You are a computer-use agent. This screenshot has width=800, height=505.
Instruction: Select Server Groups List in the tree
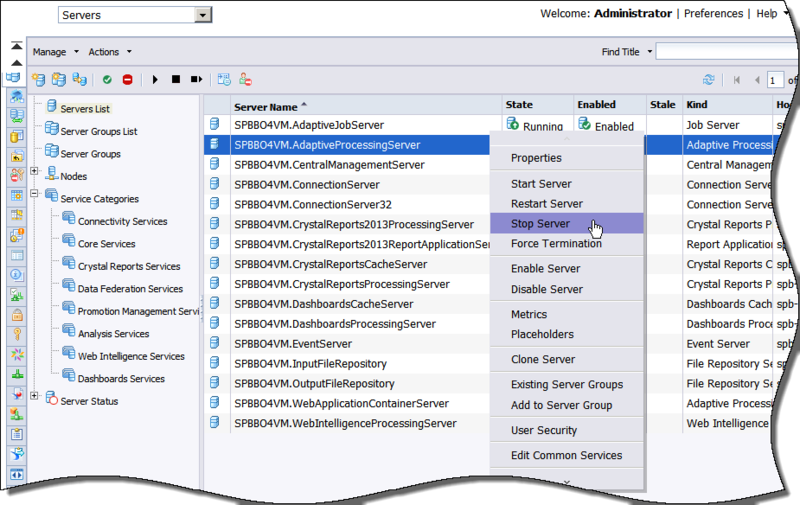(x=98, y=131)
